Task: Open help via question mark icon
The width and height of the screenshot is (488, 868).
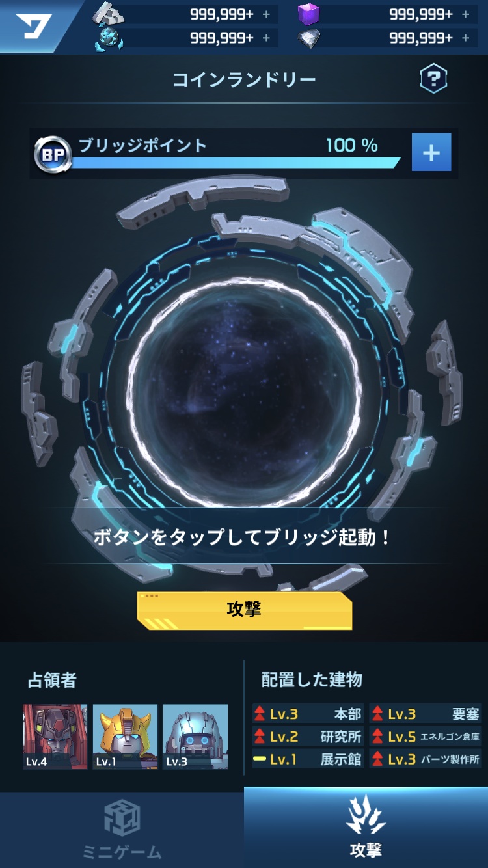Action: point(433,79)
